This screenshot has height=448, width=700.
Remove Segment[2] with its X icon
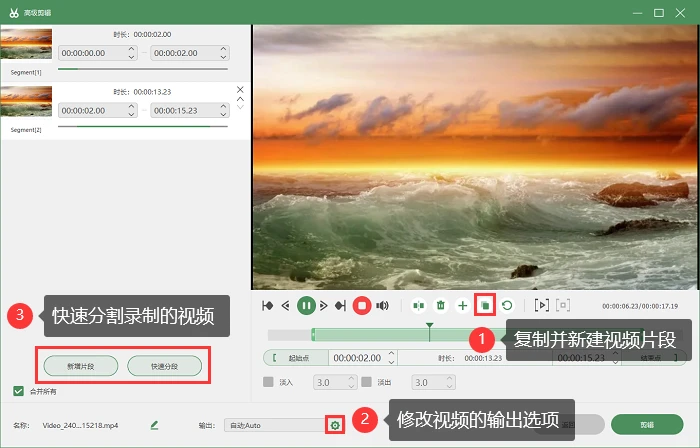pyautogui.click(x=240, y=90)
